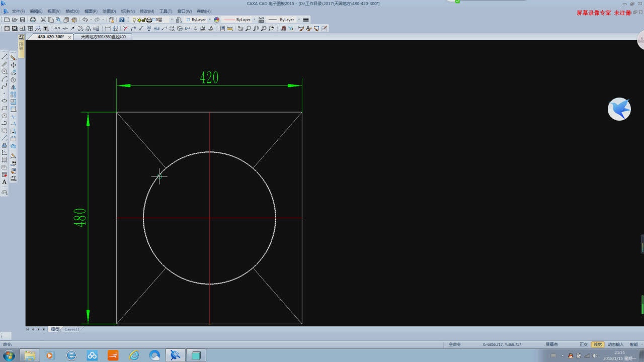Switch to the Layout1 tab
The width and height of the screenshot is (644, 362).
pyautogui.click(x=72, y=329)
